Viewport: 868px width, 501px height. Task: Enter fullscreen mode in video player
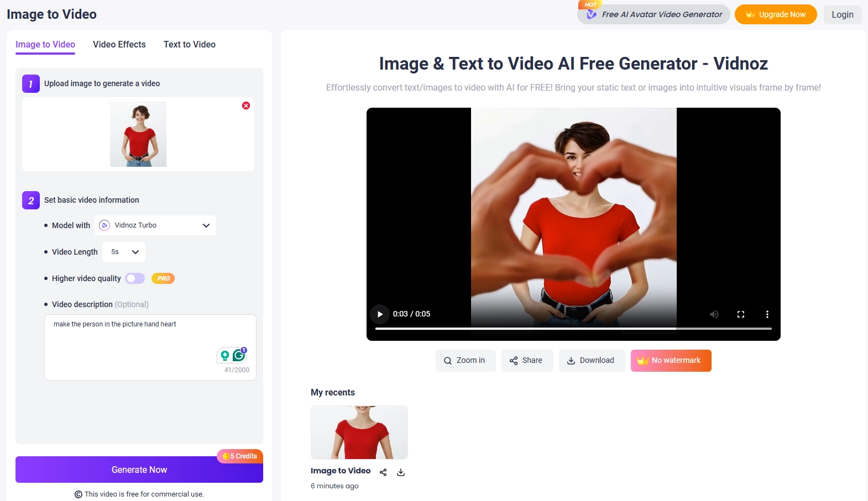(x=741, y=314)
